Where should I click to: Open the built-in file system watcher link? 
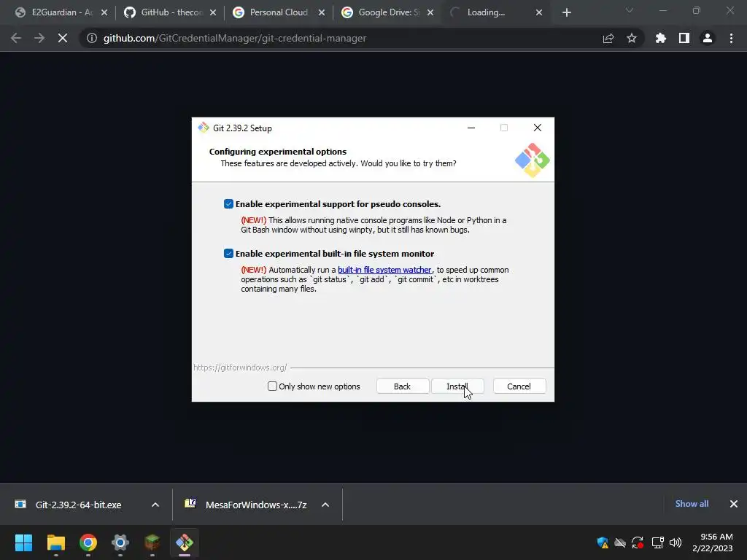click(384, 270)
